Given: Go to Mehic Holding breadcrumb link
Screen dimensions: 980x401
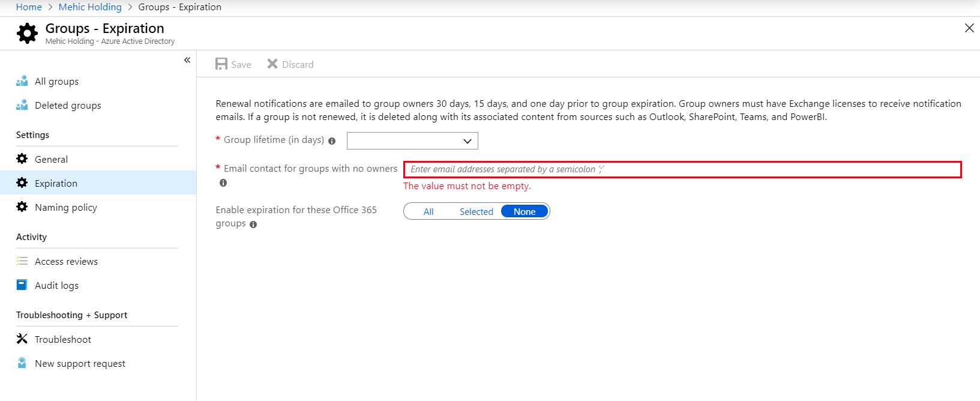Looking at the screenshot, I should tap(90, 7).
